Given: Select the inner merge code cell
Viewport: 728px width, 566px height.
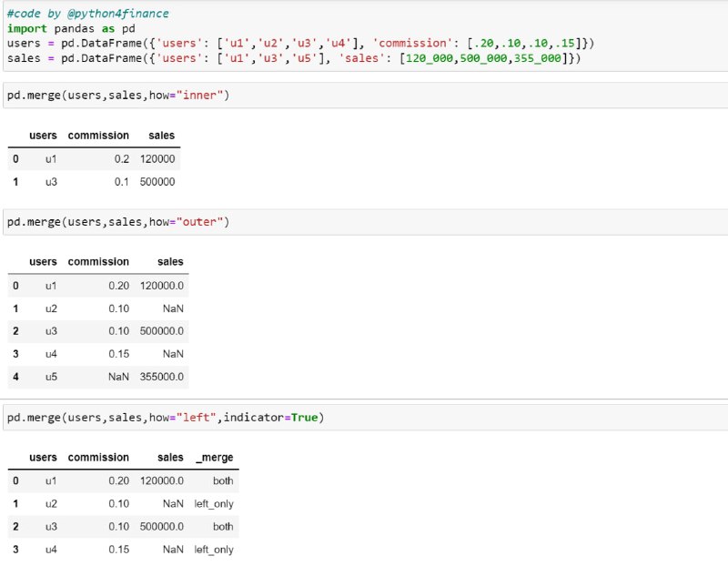Looking at the screenshot, I should click(366, 96).
